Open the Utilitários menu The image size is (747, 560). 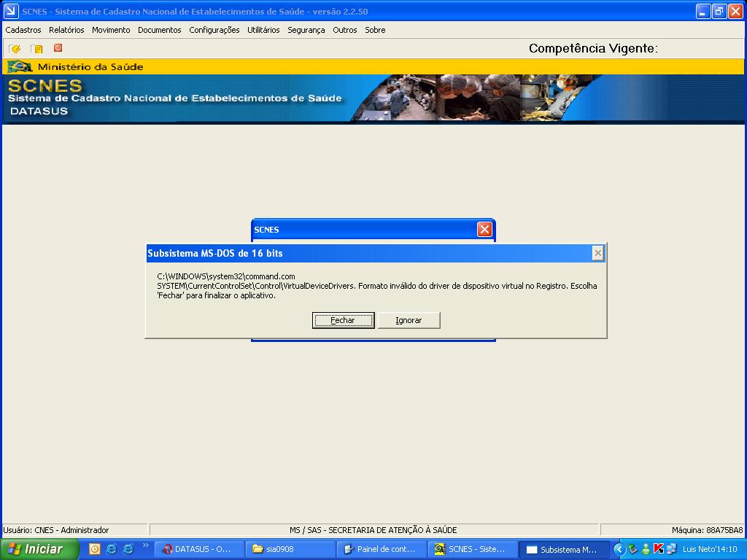pyautogui.click(x=263, y=30)
